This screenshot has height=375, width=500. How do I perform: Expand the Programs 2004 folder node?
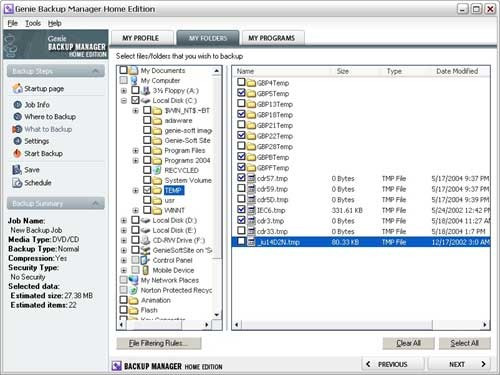tap(136, 161)
